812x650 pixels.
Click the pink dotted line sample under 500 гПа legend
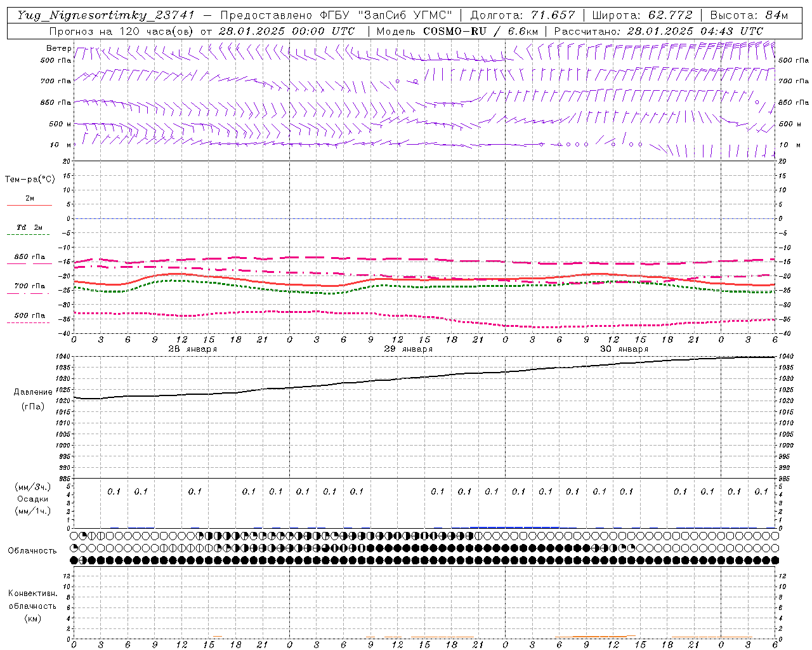pos(28,322)
